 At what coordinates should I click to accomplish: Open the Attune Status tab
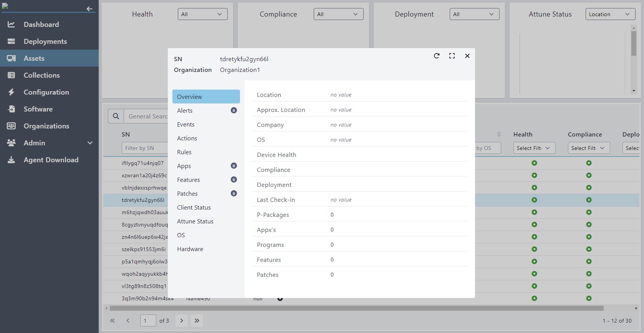pyautogui.click(x=206, y=221)
